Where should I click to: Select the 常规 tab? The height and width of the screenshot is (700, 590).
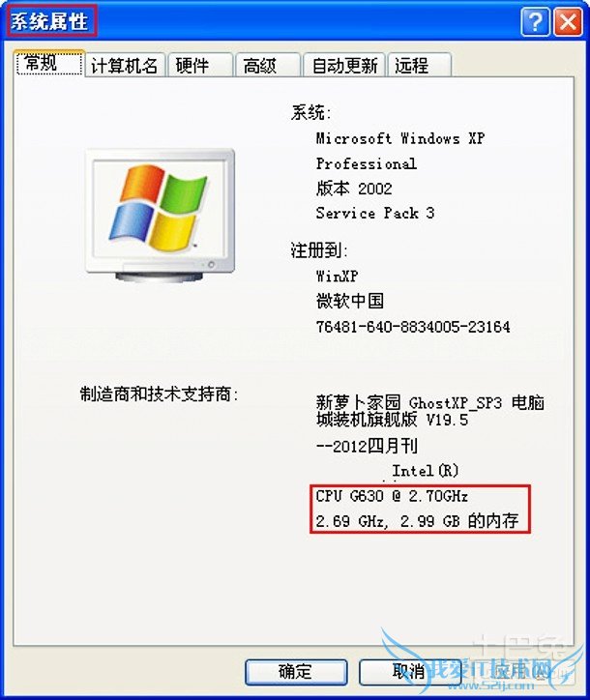pos(48,63)
